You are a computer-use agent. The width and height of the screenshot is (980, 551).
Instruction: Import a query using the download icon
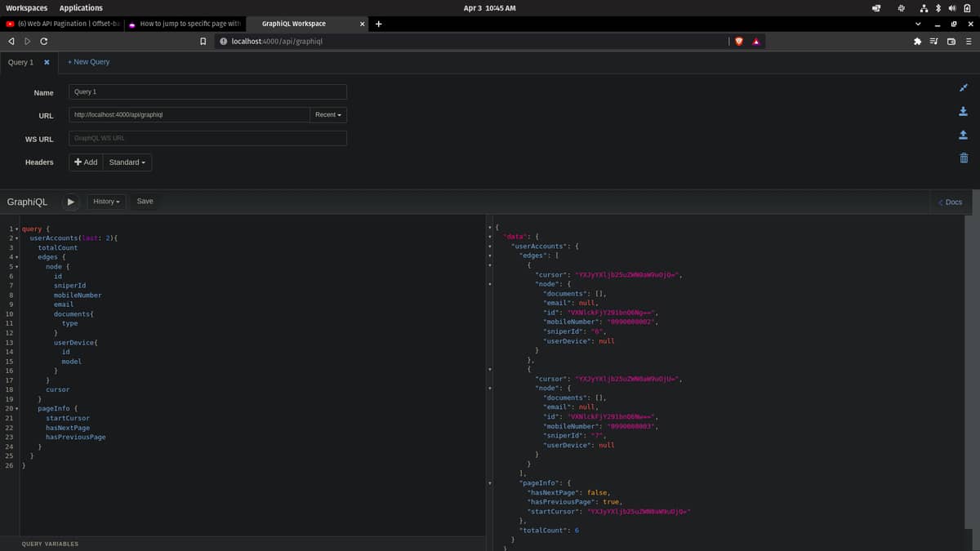963,111
